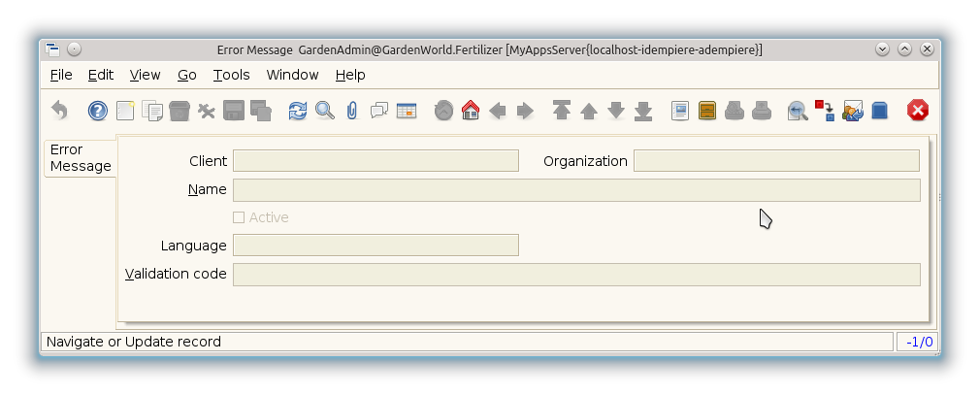Click the Name text field

click(575, 189)
